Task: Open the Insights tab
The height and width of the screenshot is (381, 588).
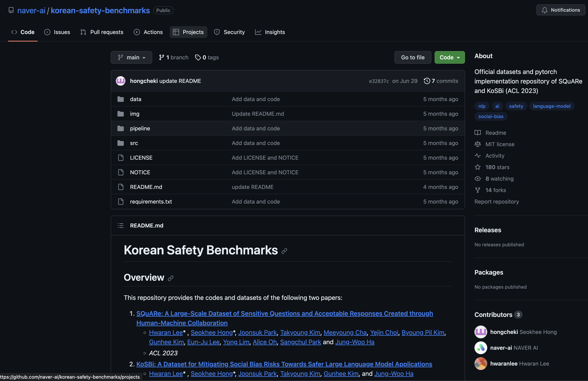Action: pyautogui.click(x=270, y=32)
